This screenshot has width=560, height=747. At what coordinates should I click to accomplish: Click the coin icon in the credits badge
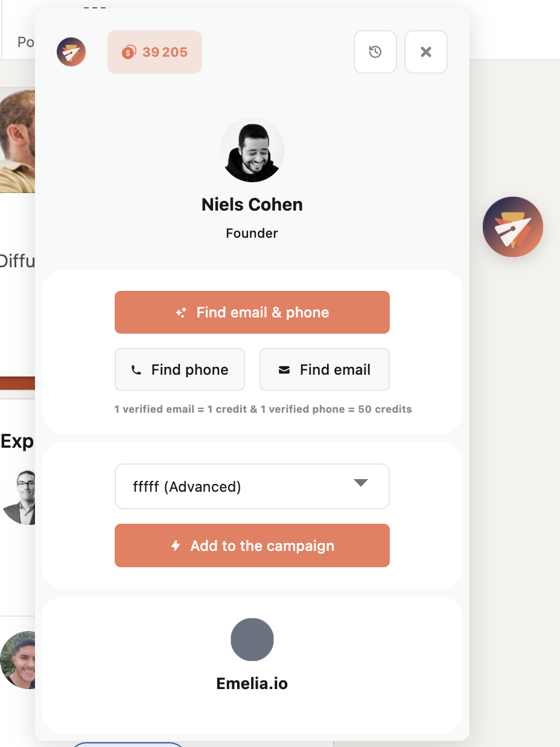pyautogui.click(x=129, y=52)
